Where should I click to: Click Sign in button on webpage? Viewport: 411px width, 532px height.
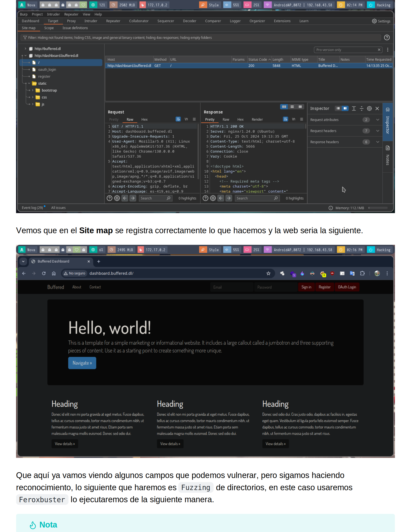(306, 287)
